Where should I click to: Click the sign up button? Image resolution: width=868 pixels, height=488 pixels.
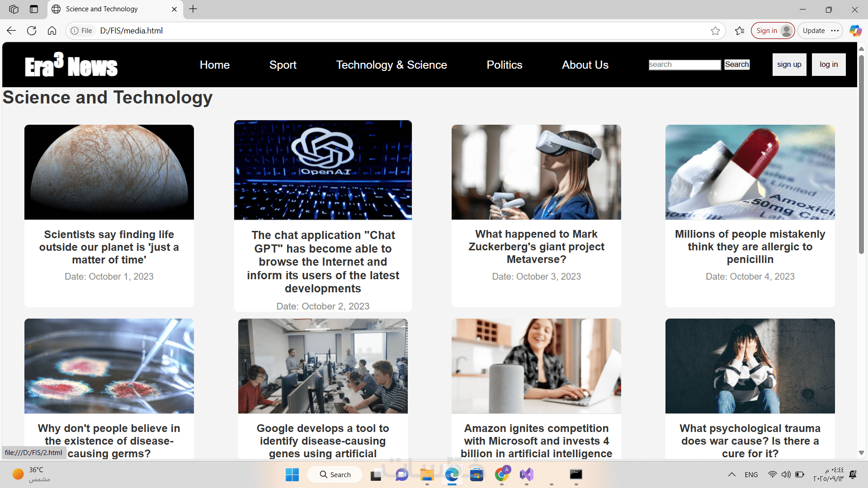pyautogui.click(x=789, y=65)
